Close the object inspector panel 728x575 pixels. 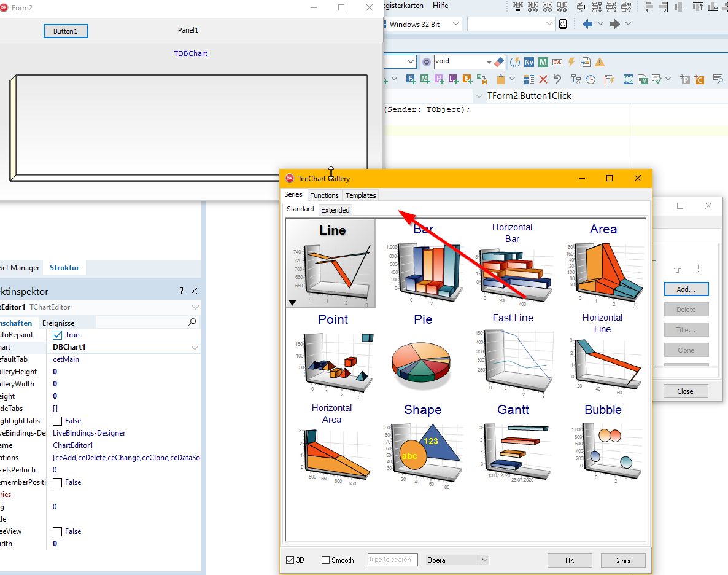pyautogui.click(x=195, y=291)
